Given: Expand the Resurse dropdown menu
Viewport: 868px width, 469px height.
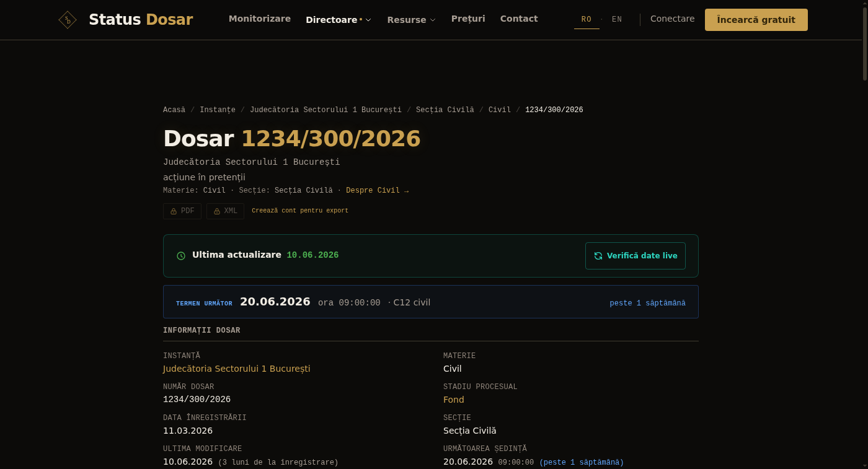Looking at the screenshot, I should point(412,20).
